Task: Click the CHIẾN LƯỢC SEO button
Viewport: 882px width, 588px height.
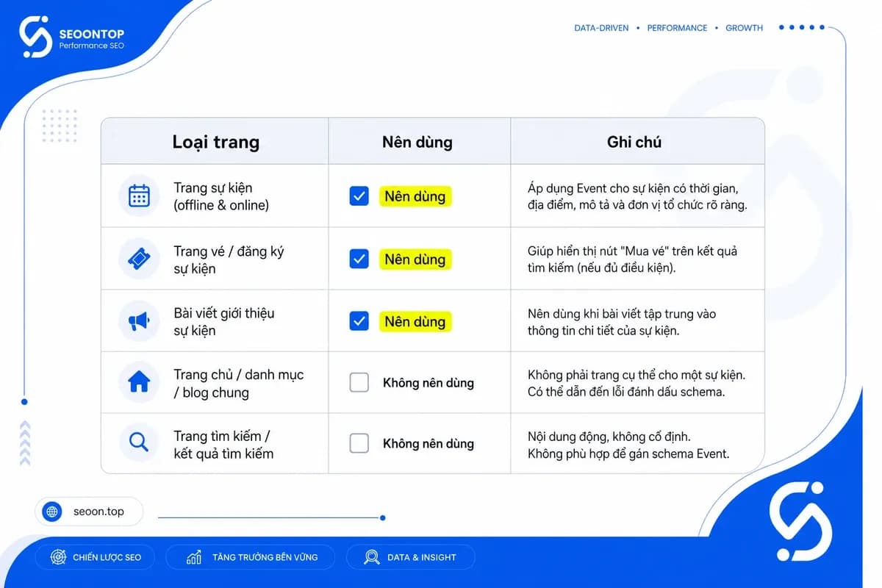Action: (96, 557)
